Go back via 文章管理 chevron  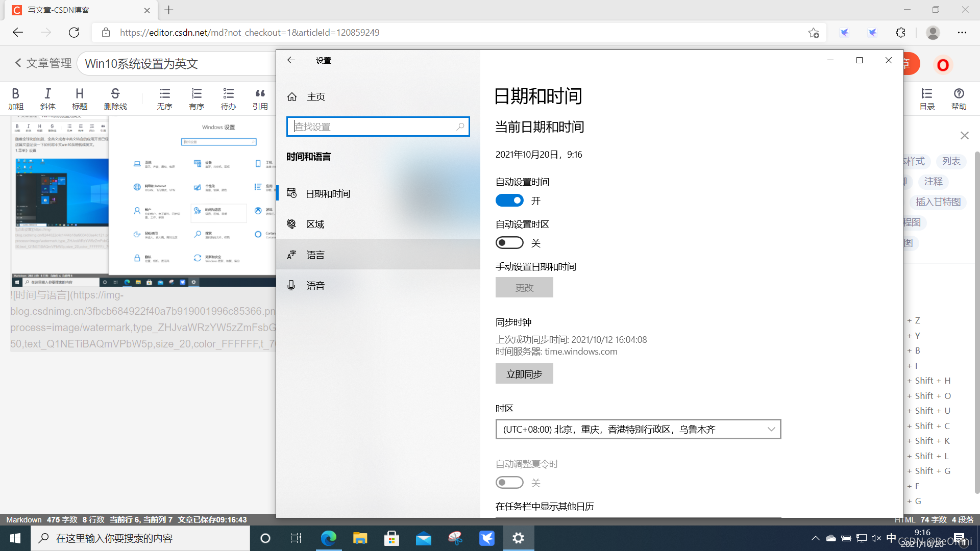18,63
